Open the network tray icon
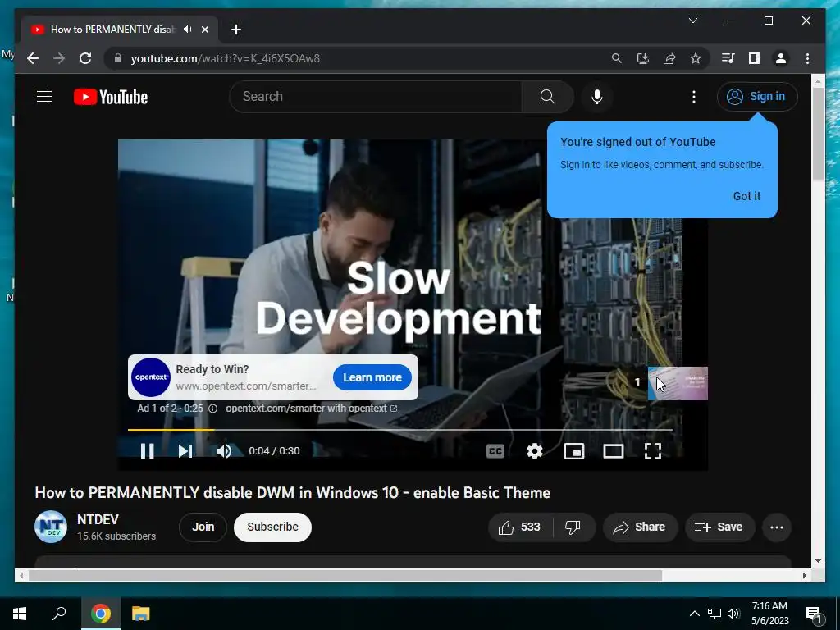 tap(714, 614)
